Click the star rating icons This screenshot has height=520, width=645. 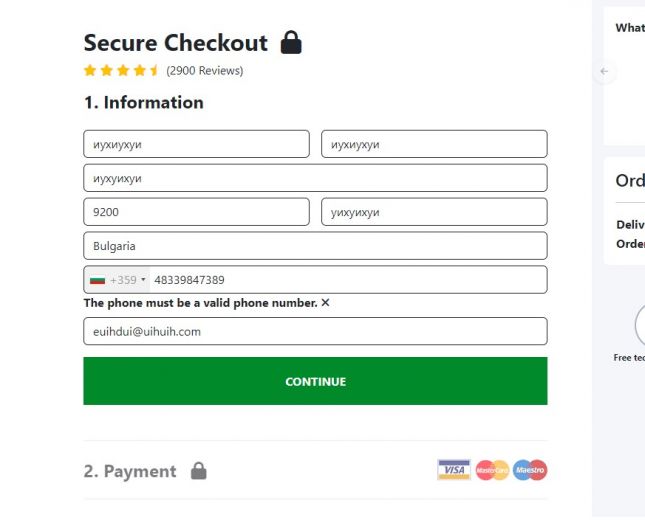tap(121, 71)
